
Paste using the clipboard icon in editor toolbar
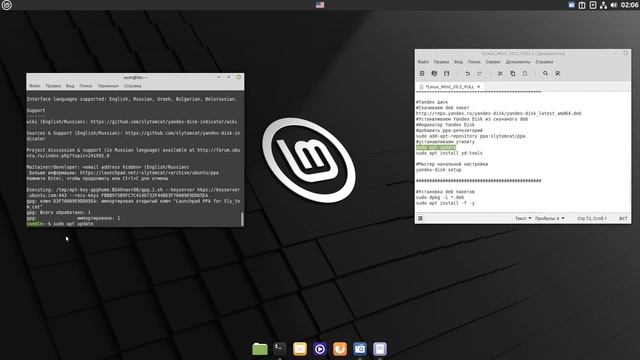click(525, 73)
